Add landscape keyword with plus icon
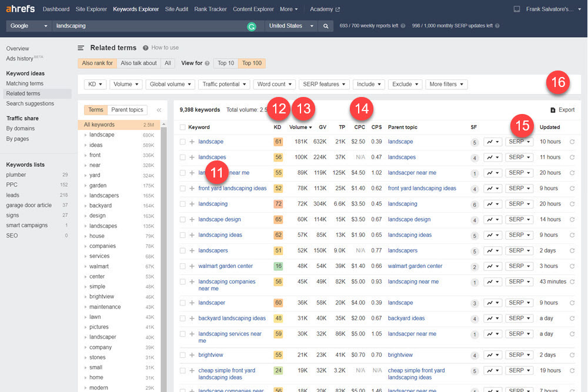The image size is (588, 392). click(192, 142)
